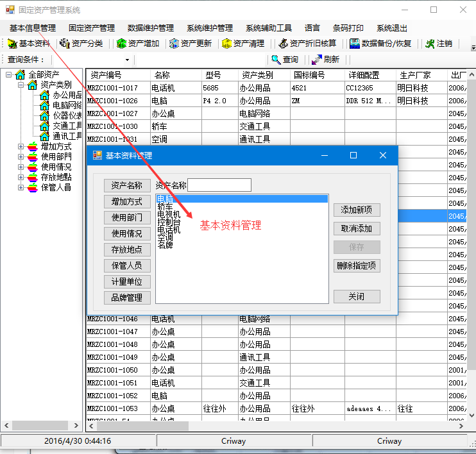The width and height of the screenshot is (476, 454).
Task: Click the 添加新项 button
Action: tap(357, 210)
